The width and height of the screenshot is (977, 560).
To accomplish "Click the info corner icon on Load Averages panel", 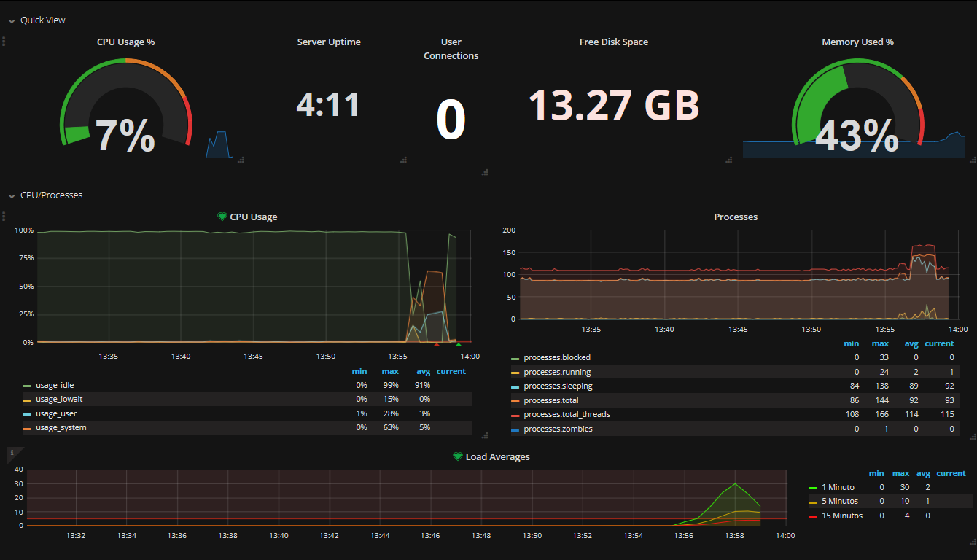I will 12,453.
